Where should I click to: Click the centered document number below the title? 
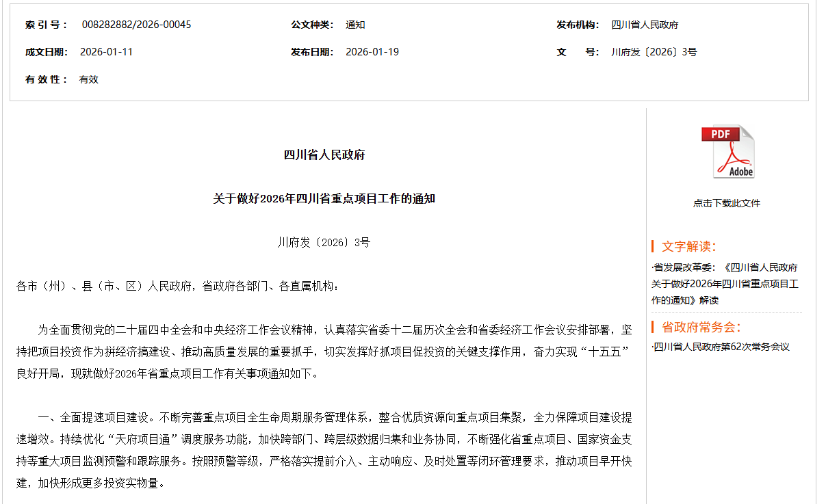pos(324,242)
